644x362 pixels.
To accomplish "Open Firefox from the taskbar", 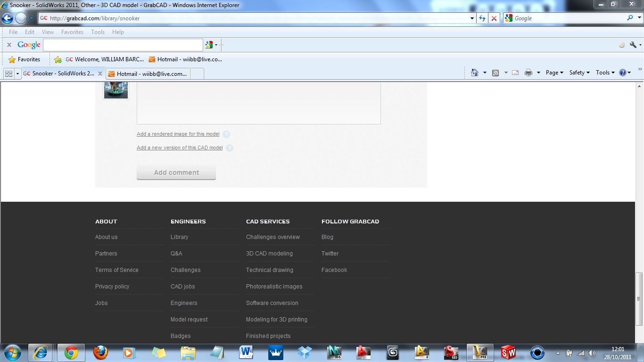I will click(x=100, y=353).
